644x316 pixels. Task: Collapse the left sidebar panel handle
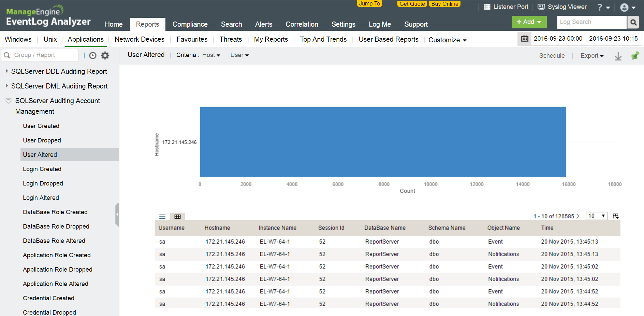[x=117, y=215]
